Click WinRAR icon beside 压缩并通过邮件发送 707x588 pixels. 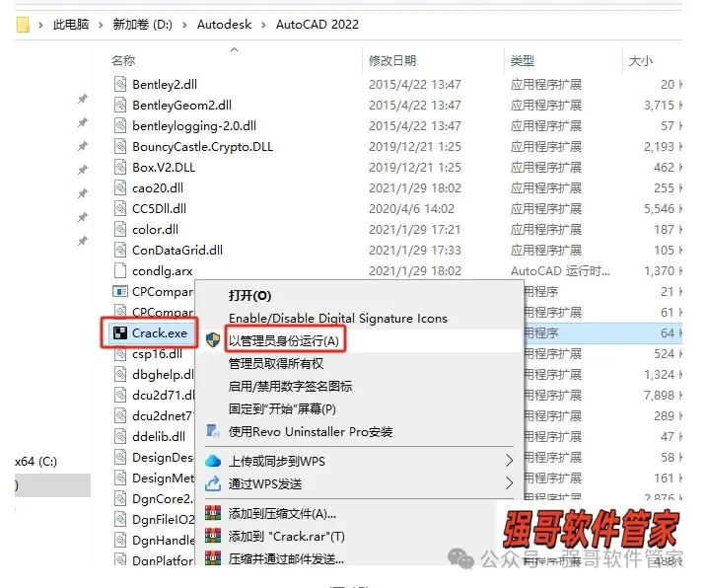click(213, 558)
